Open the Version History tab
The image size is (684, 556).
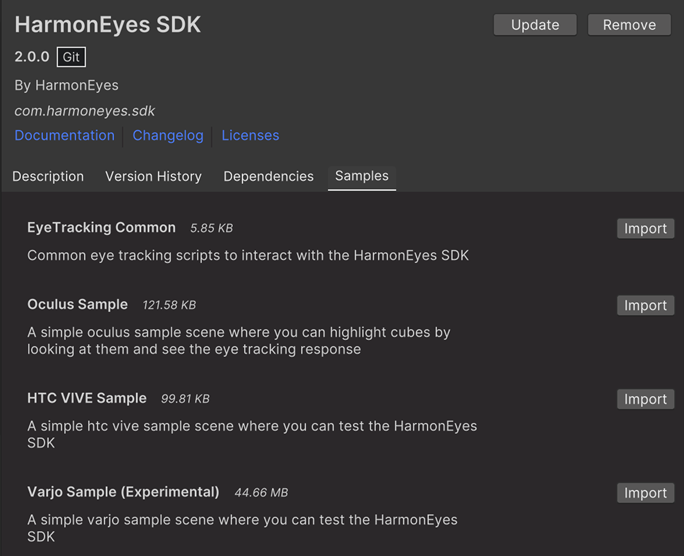click(153, 176)
